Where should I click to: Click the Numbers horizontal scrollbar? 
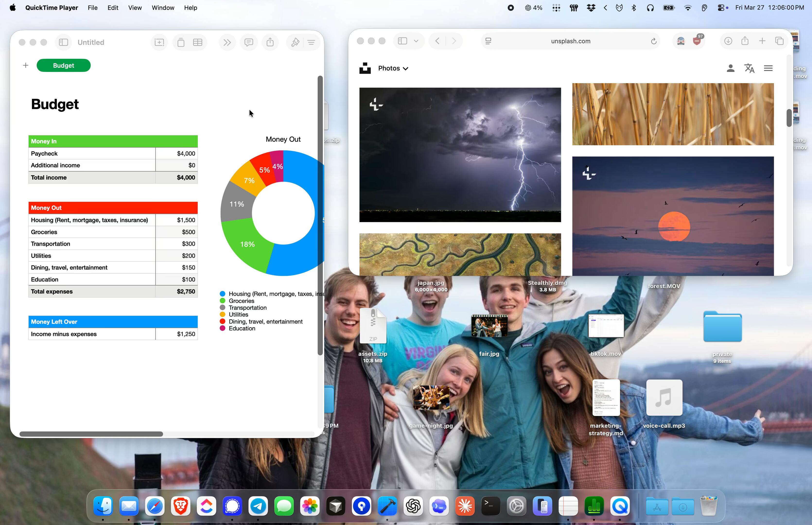(x=91, y=434)
